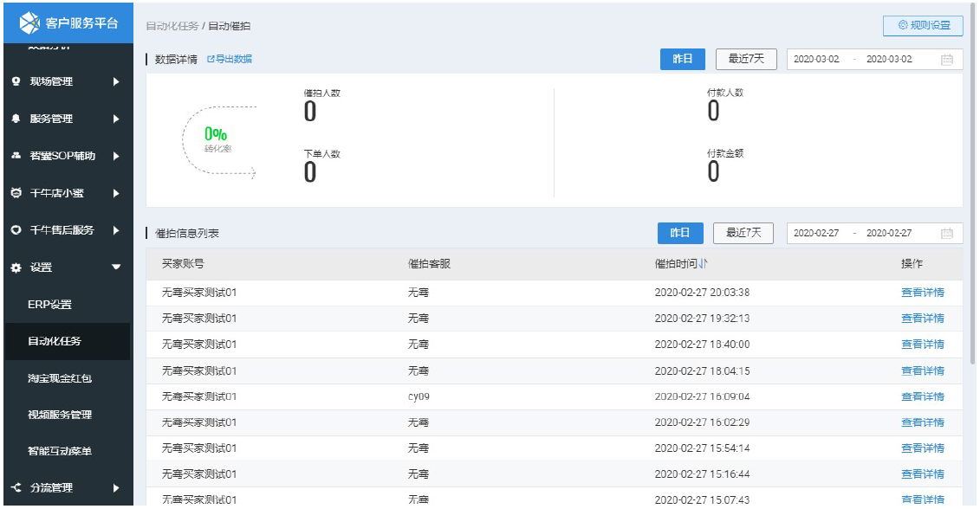Open the ERP设置 submenu item
Image resolution: width=980 pixels, height=509 pixels.
coord(49,305)
